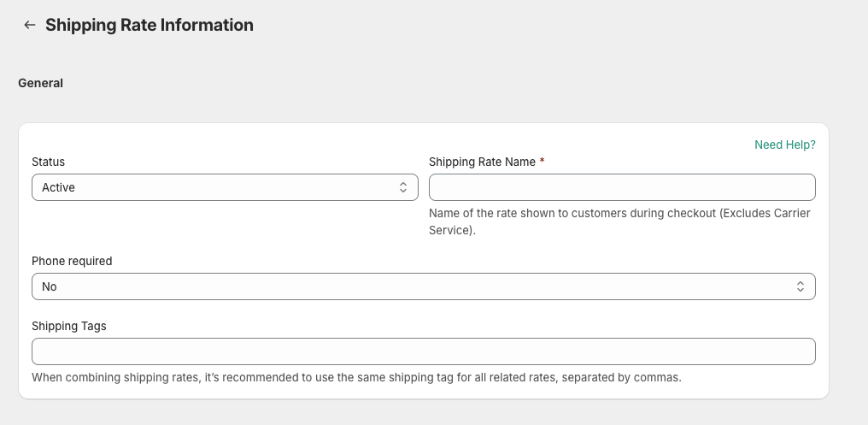Click the Phone required label

[x=72, y=261]
